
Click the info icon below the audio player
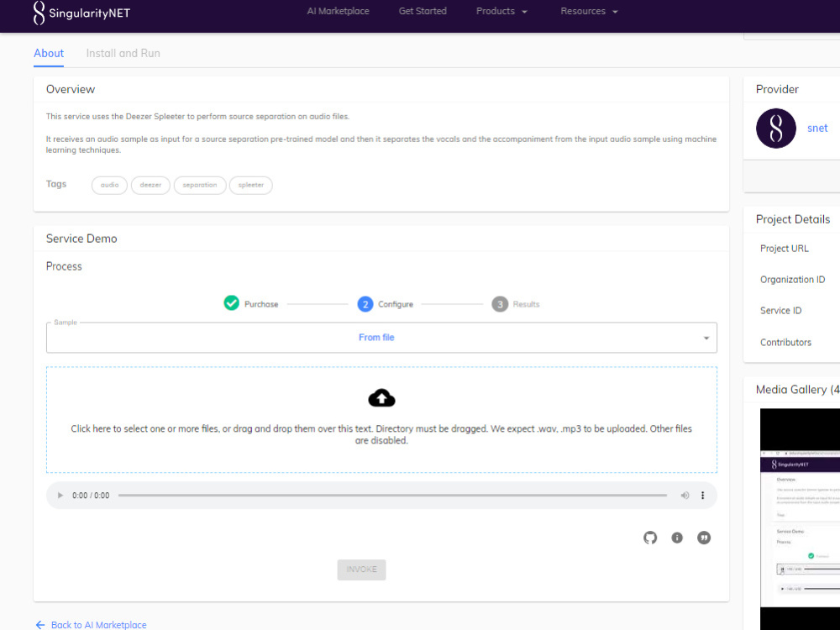pos(677,538)
